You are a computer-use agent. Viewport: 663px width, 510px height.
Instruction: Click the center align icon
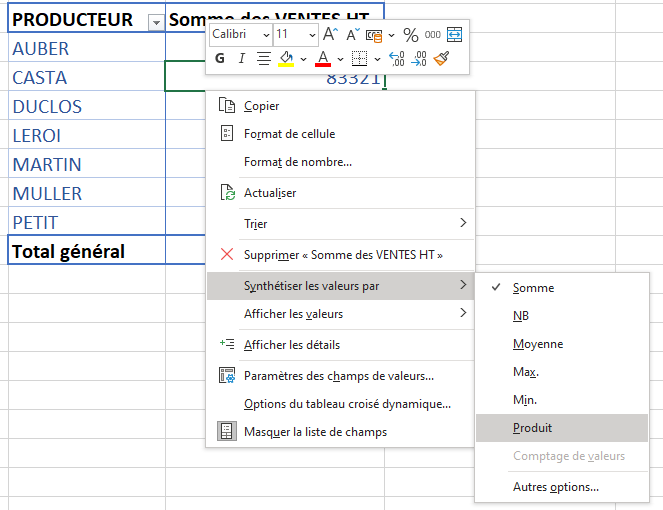pyautogui.click(x=264, y=59)
